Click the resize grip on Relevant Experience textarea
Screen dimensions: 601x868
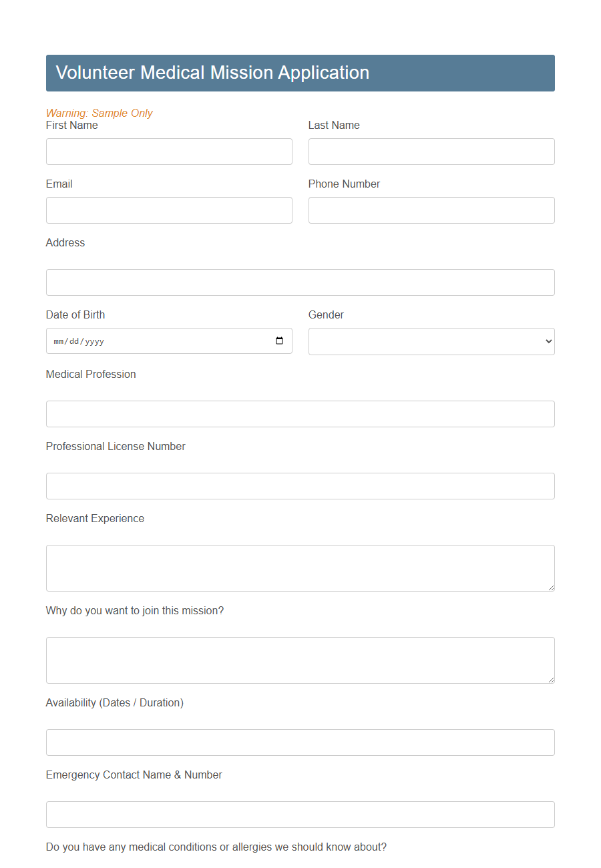click(551, 586)
